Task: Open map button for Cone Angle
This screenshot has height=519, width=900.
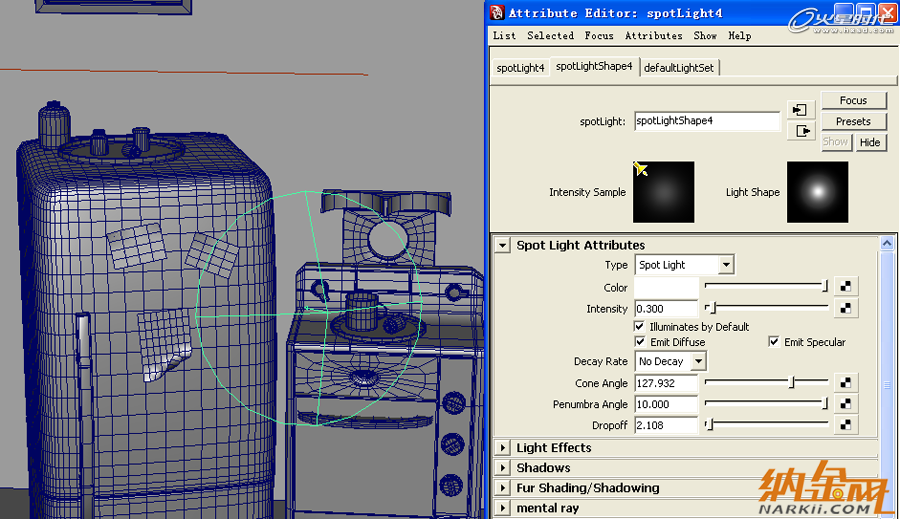Action: click(x=845, y=382)
